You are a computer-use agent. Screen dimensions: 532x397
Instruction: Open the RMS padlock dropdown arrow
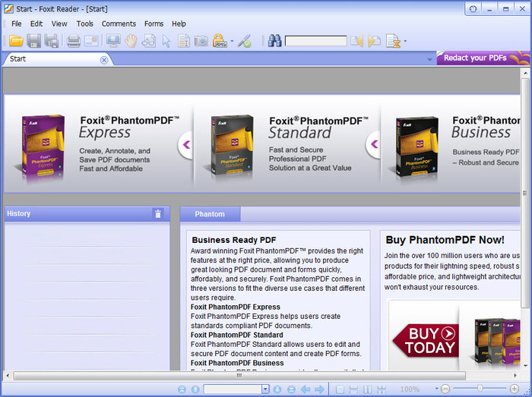(232, 41)
